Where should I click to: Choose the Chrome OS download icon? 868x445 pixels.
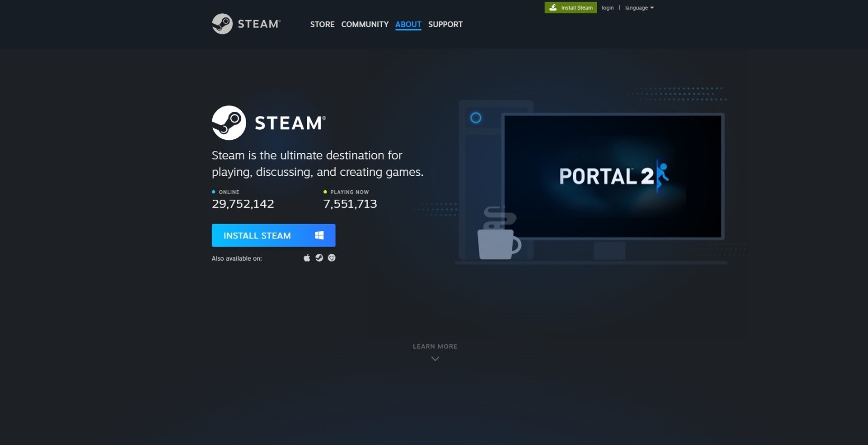(x=331, y=258)
